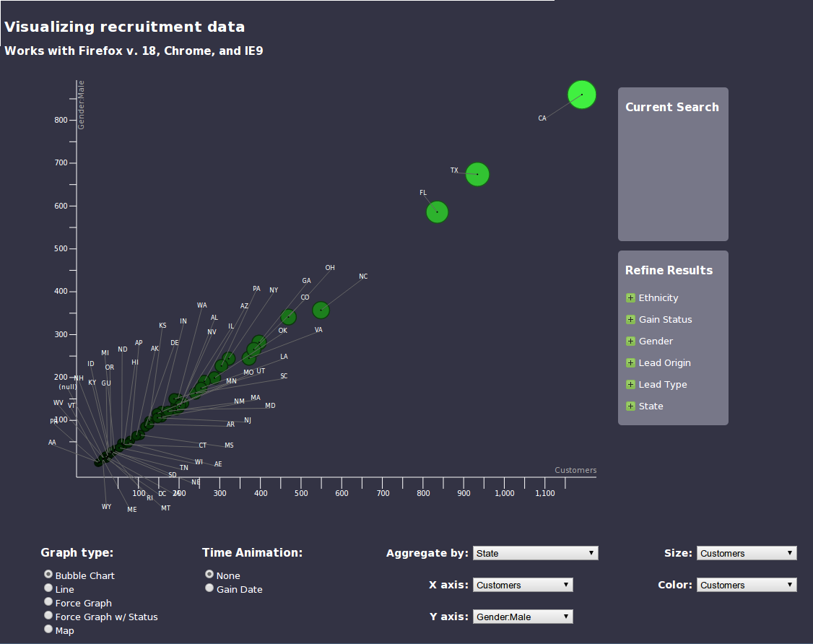
Task: Set Time Animation to None
Action: tap(209, 575)
